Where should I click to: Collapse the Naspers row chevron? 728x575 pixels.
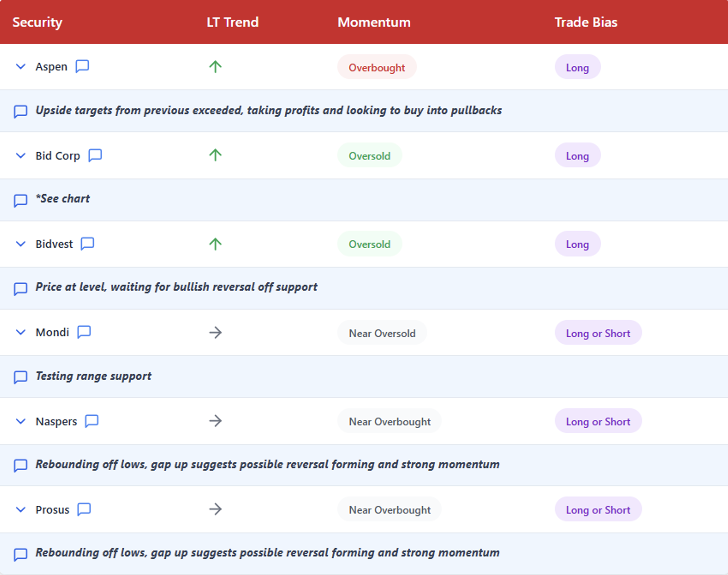[21, 421]
